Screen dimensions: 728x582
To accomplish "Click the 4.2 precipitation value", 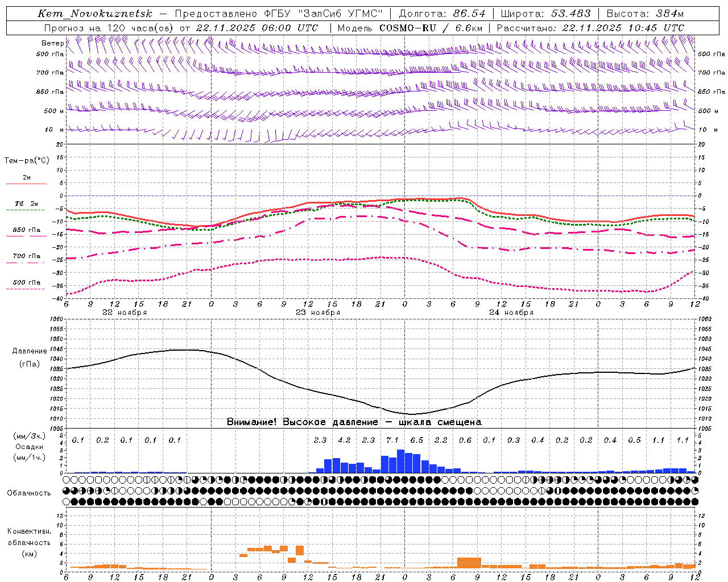I will tap(344, 440).
